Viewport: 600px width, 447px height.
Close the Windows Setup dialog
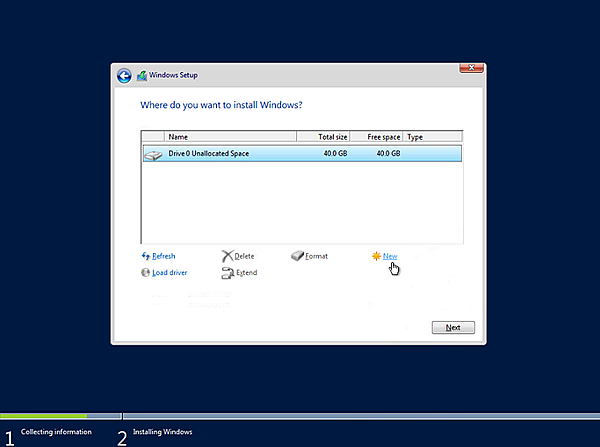pos(472,67)
